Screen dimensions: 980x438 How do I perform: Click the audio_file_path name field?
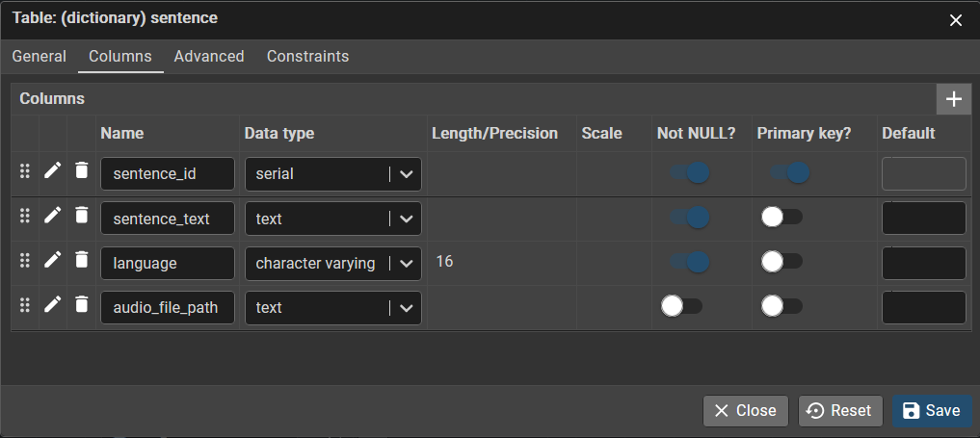(x=168, y=308)
